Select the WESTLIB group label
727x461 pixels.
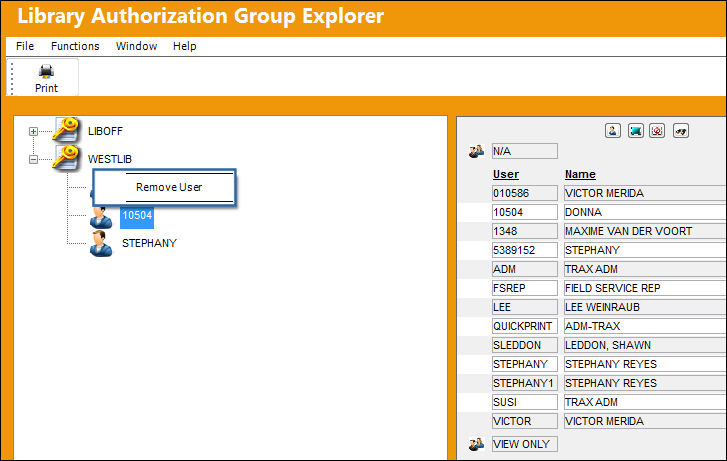(110, 159)
